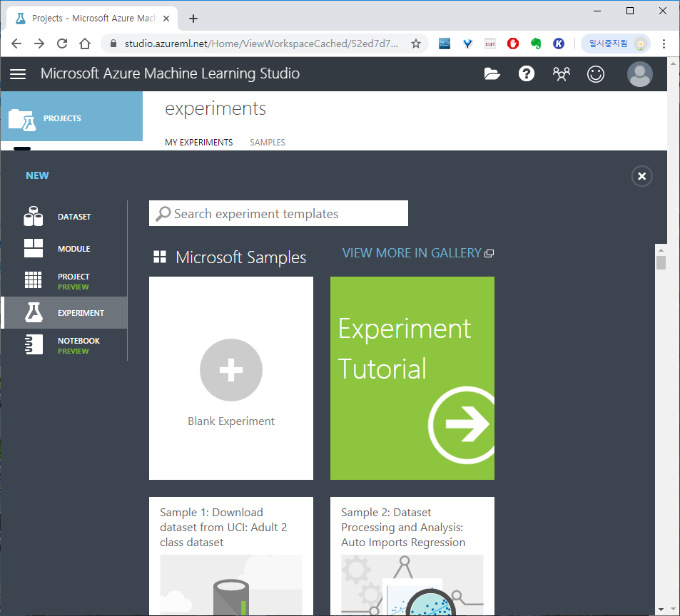The height and width of the screenshot is (616, 680).
Task: Open the community people icon
Action: 561,74
